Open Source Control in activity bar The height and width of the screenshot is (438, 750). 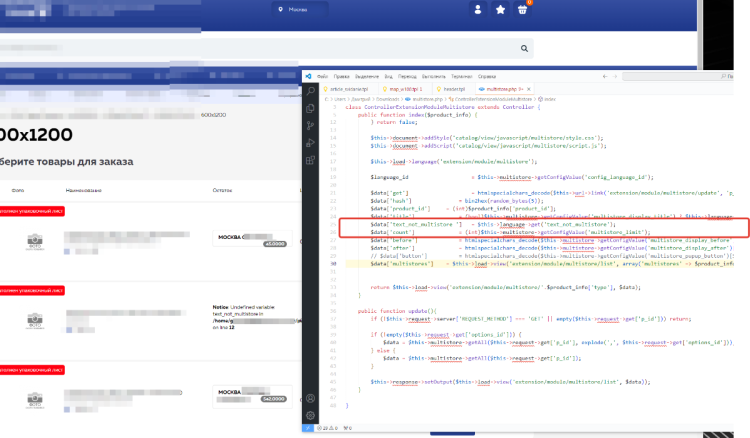click(311, 124)
